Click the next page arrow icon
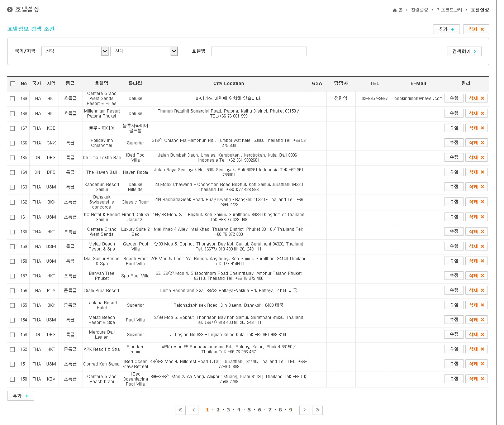Screen dimensions: 504x425 coord(304,410)
